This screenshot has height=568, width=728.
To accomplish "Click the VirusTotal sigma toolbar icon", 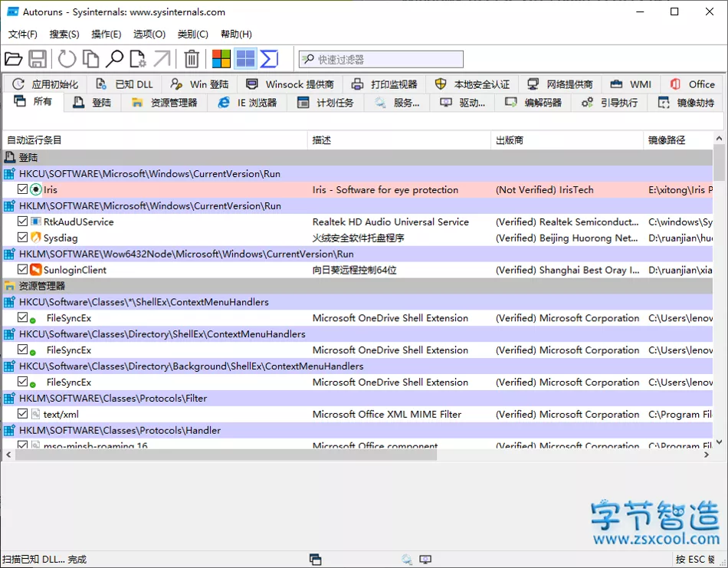I will coord(269,59).
